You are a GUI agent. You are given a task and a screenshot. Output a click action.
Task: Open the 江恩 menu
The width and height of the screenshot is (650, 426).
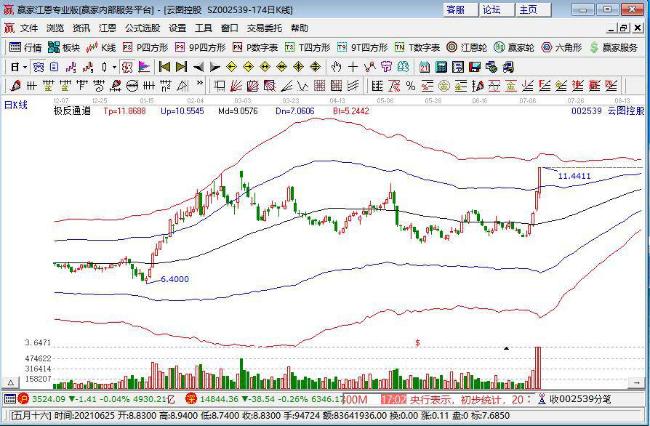pos(107,28)
